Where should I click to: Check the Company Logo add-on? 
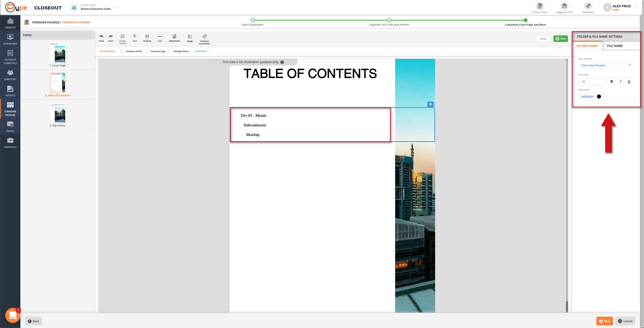click(147, 51)
